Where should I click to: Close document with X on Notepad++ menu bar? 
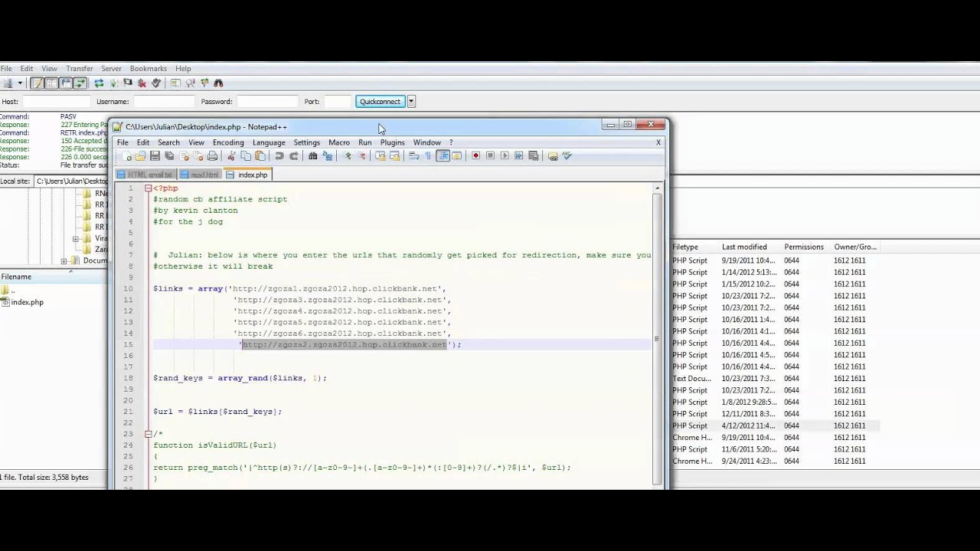[658, 142]
